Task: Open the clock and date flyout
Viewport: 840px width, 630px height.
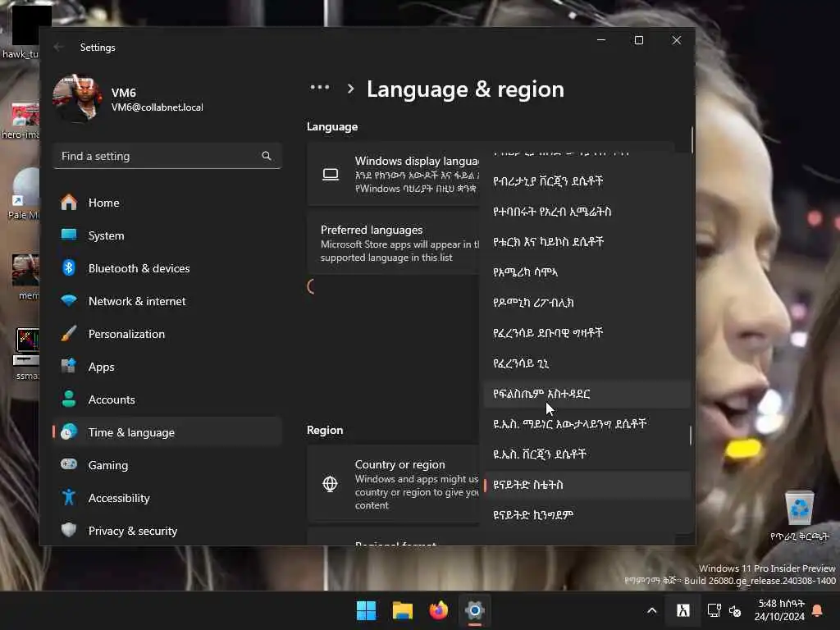Action: (779, 610)
